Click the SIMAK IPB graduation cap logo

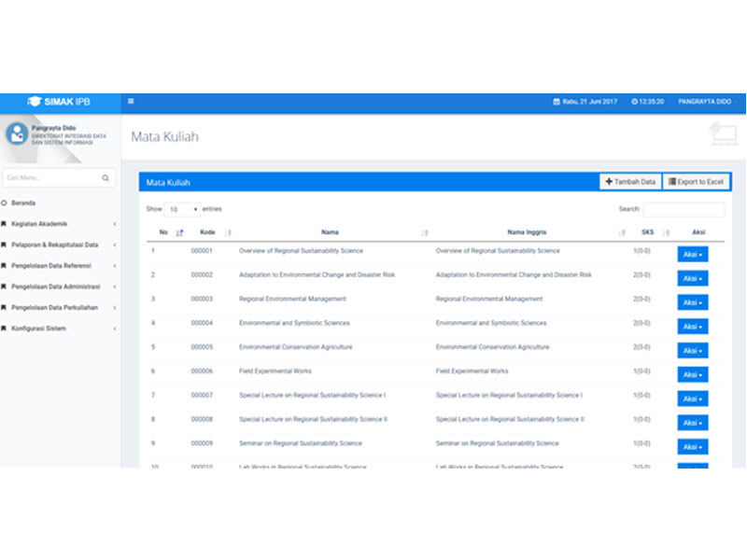pos(35,101)
